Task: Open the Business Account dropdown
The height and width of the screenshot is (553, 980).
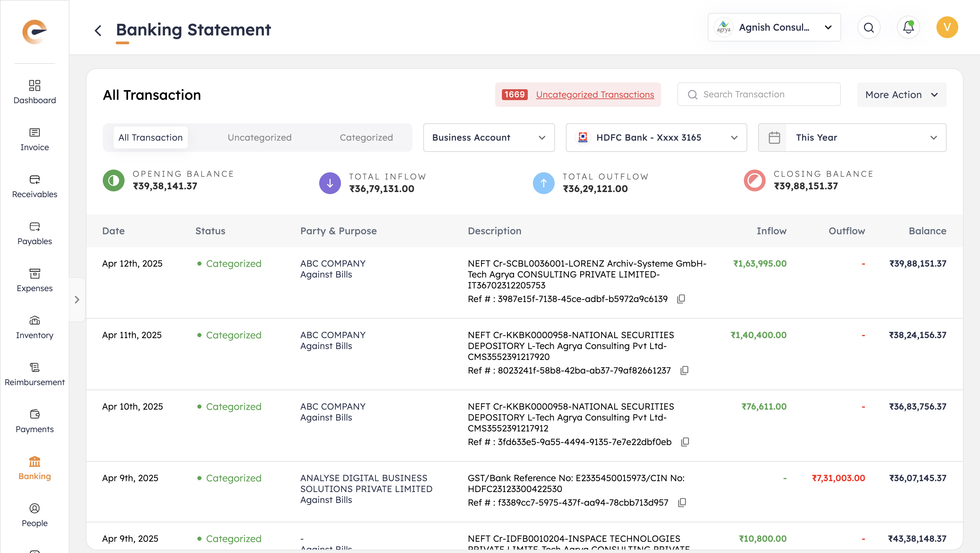Action: [489, 137]
